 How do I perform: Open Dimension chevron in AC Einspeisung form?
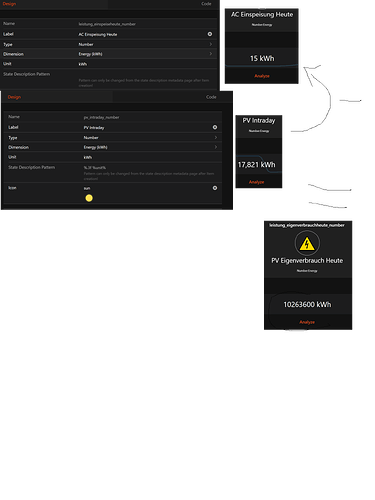tap(211, 54)
